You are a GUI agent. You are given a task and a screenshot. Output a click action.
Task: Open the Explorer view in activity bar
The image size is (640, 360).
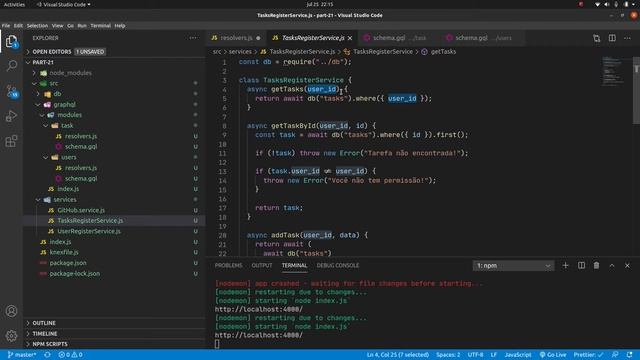pyautogui.click(x=11, y=41)
